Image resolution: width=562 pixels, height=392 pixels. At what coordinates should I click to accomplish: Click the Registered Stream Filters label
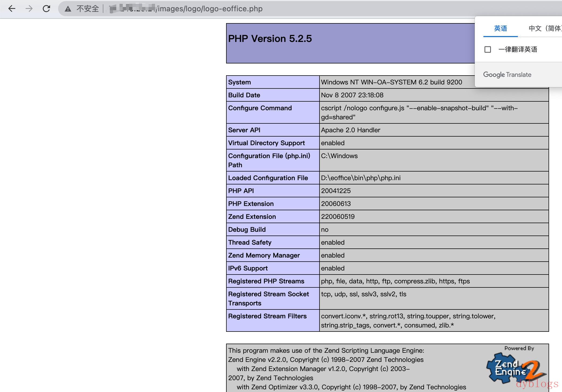click(x=267, y=316)
